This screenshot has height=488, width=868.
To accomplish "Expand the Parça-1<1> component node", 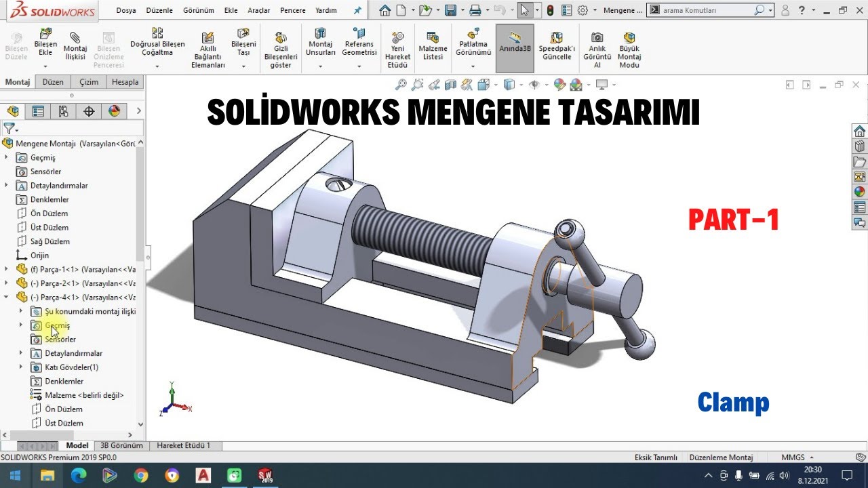I will tap(6, 269).
